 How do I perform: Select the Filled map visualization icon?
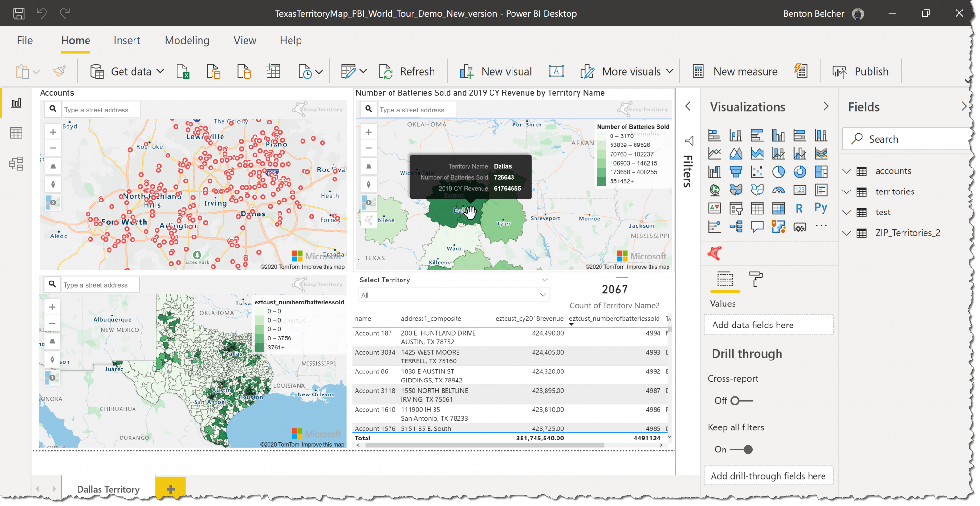coord(736,190)
